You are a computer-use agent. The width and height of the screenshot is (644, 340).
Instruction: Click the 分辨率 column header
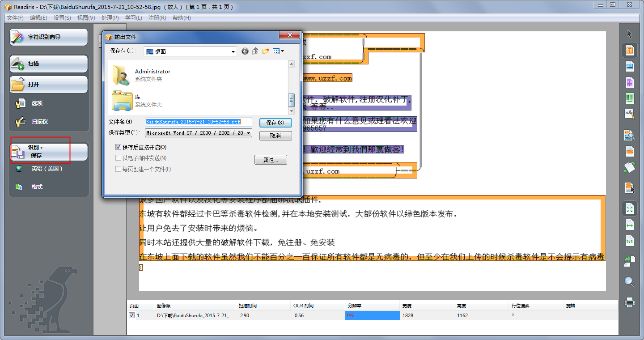pos(372,306)
